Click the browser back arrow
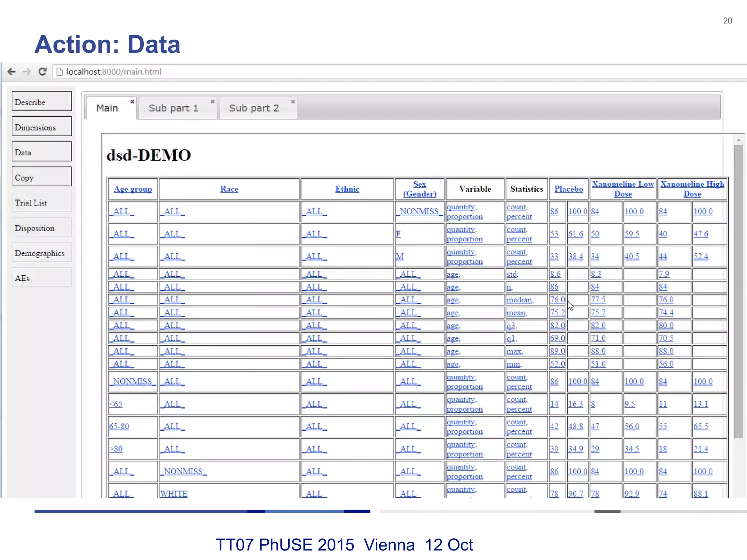 click(x=12, y=72)
